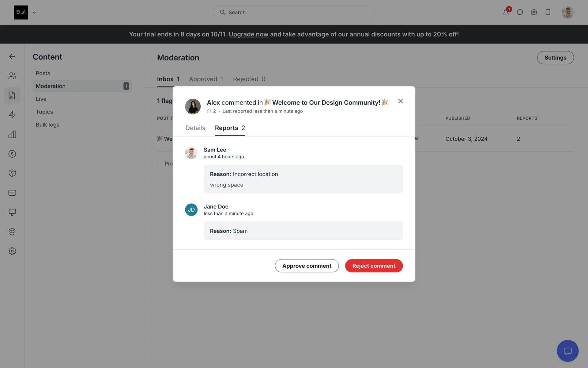
Task: Open the bookmarks icon in header
Action: [x=548, y=13]
